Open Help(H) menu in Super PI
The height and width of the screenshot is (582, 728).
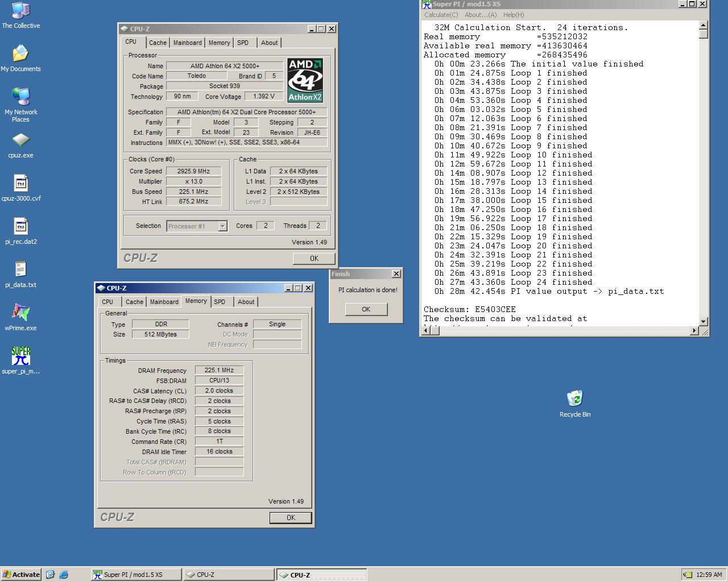coord(513,15)
